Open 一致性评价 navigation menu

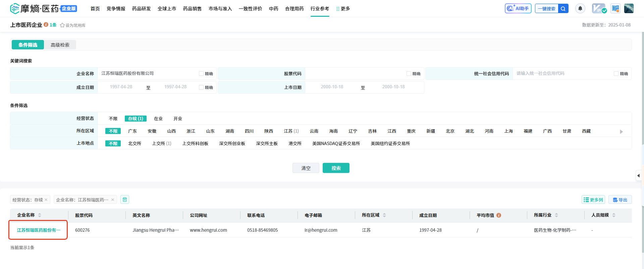tap(251, 9)
